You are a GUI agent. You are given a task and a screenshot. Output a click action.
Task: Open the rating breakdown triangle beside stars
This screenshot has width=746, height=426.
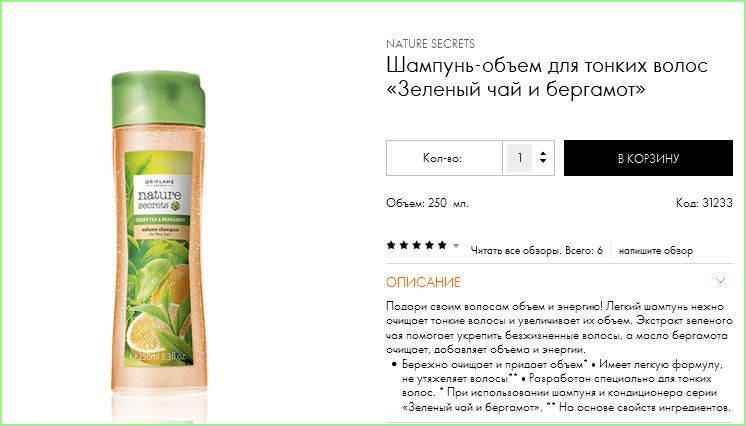[456, 246]
